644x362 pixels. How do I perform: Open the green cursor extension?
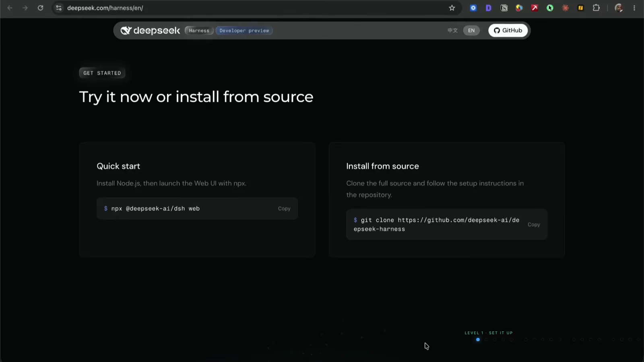pyautogui.click(x=550, y=8)
